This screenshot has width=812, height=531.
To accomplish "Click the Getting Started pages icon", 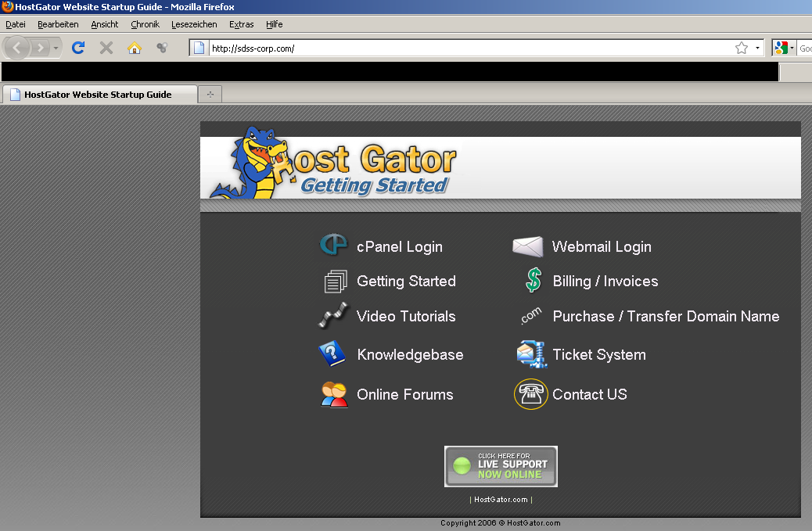I will coord(335,281).
